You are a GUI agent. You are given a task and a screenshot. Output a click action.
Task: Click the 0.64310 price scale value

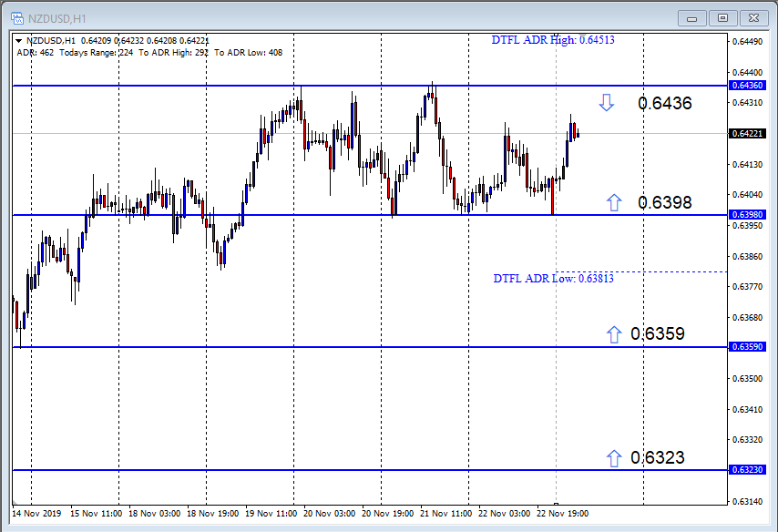point(747,102)
